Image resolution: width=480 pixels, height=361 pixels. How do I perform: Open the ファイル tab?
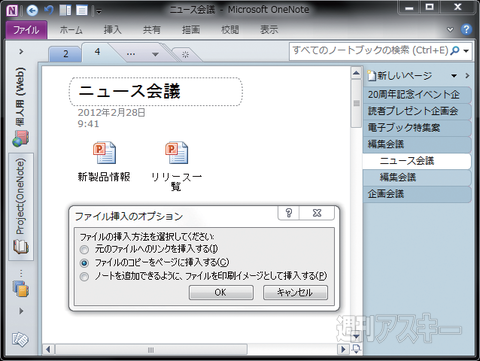[26, 30]
